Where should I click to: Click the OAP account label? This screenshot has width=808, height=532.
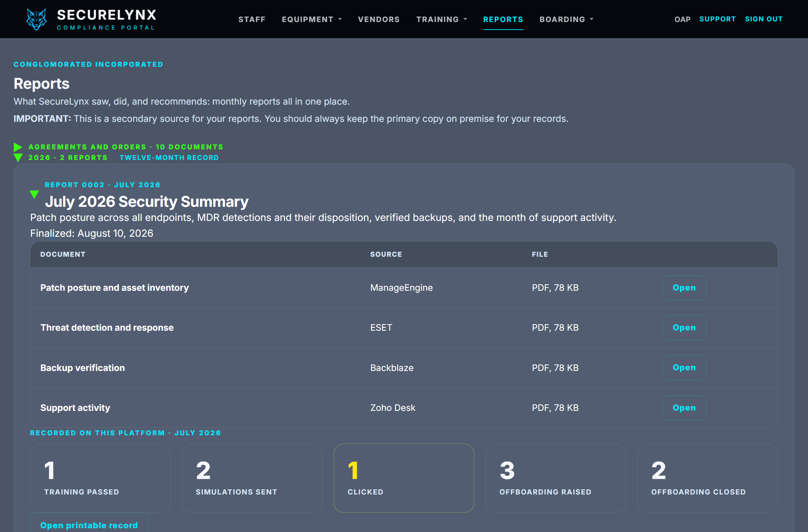682,19
